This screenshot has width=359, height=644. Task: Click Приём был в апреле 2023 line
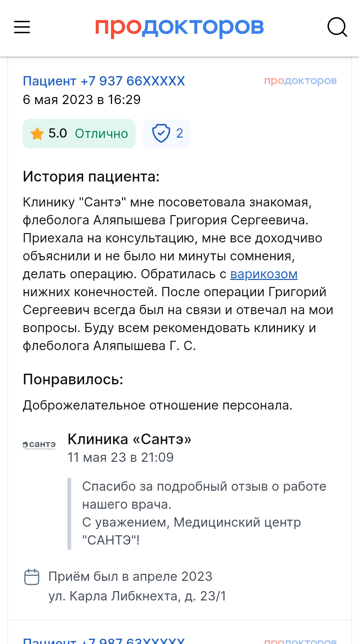click(130, 577)
